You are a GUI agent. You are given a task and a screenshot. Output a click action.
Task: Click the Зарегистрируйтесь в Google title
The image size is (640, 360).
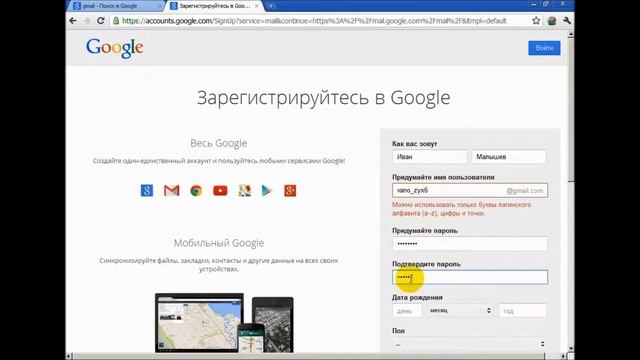pos(323,98)
